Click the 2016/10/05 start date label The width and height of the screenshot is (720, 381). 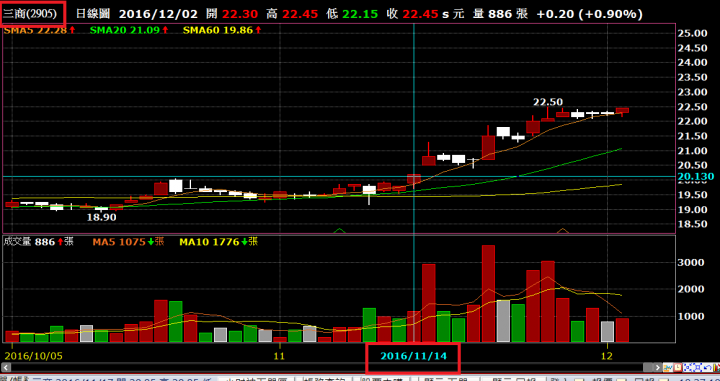pyautogui.click(x=34, y=356)
